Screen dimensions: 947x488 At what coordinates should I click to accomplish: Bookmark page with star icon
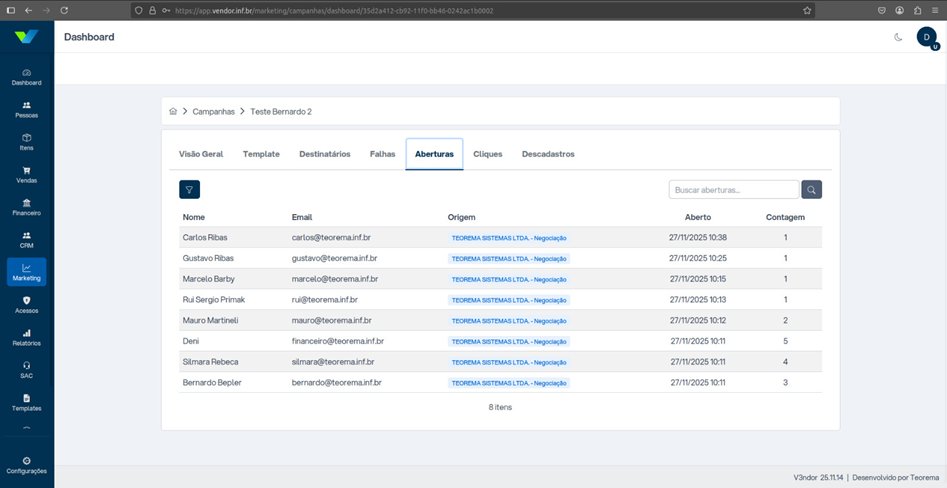[x=807, y=10]
